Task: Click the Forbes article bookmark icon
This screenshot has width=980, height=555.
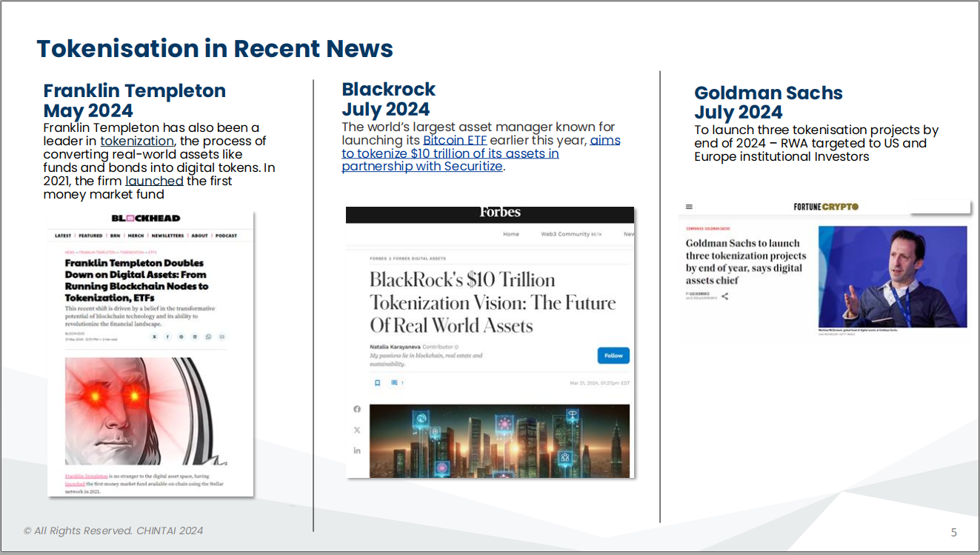Action: (x=377, y=383)
